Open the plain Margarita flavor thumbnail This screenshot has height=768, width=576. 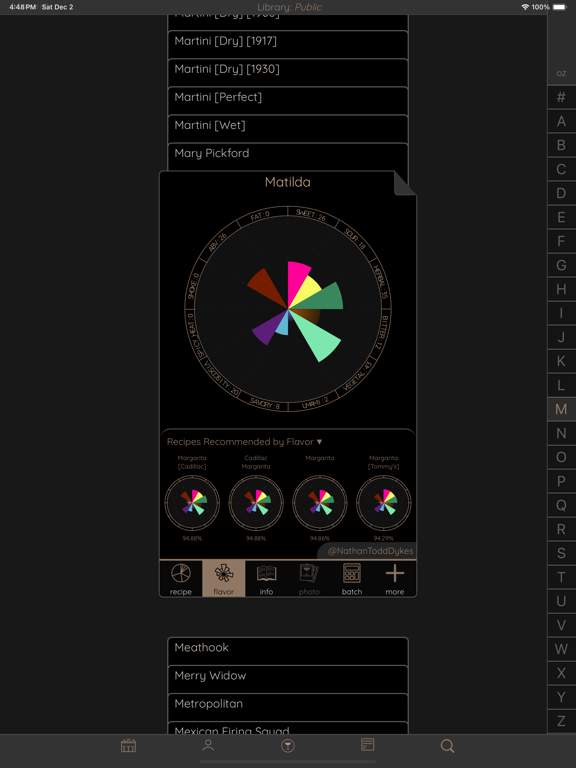[x=320, y=503]
